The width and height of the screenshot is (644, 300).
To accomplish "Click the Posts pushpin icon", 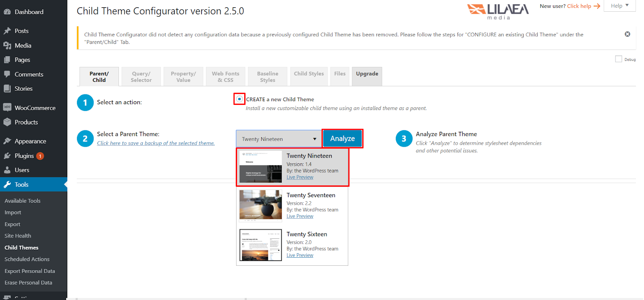I will [x=7, y=31].
